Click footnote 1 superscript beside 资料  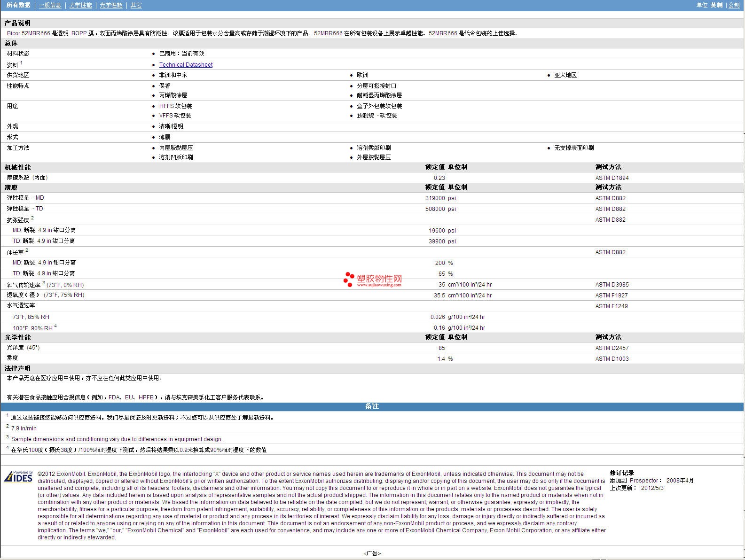pyautogui.click(x=21, y=63)
